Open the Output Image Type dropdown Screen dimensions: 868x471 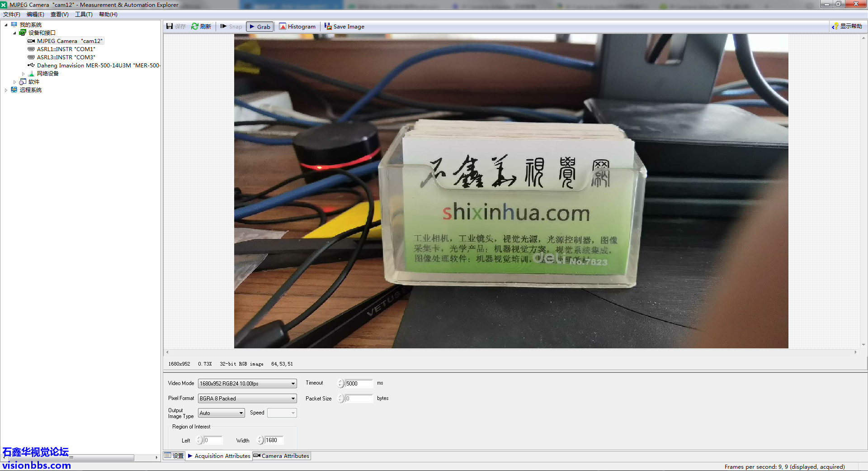click(222, 413)
